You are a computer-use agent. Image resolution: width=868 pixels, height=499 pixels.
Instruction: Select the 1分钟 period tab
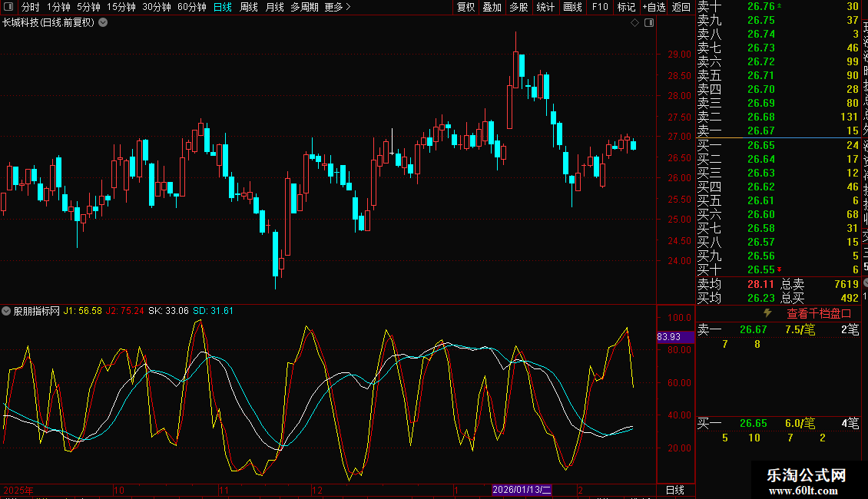[58, 7]
